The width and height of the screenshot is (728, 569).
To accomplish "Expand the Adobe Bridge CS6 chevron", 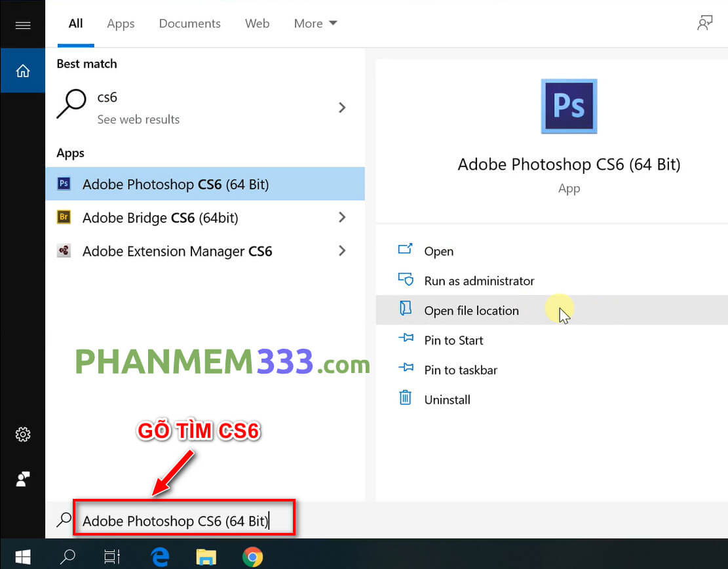I will pyautogui.click(x=342, y=217).
